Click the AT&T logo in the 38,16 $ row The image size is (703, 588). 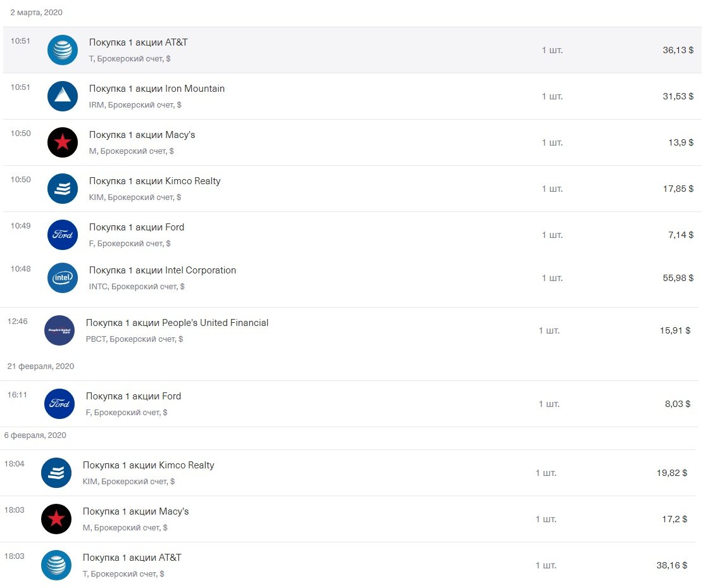pyautogui.click(x=56, y=565)
